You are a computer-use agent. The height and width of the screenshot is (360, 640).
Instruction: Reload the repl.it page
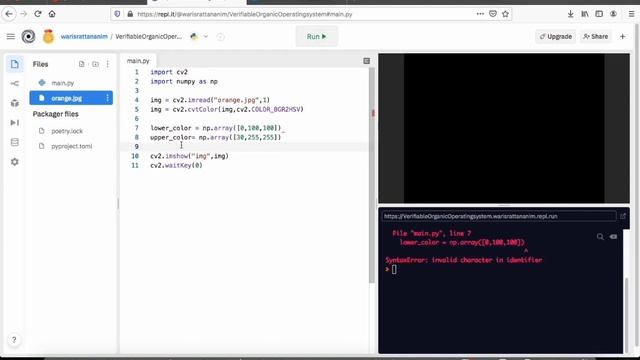[x=38, y=14]
